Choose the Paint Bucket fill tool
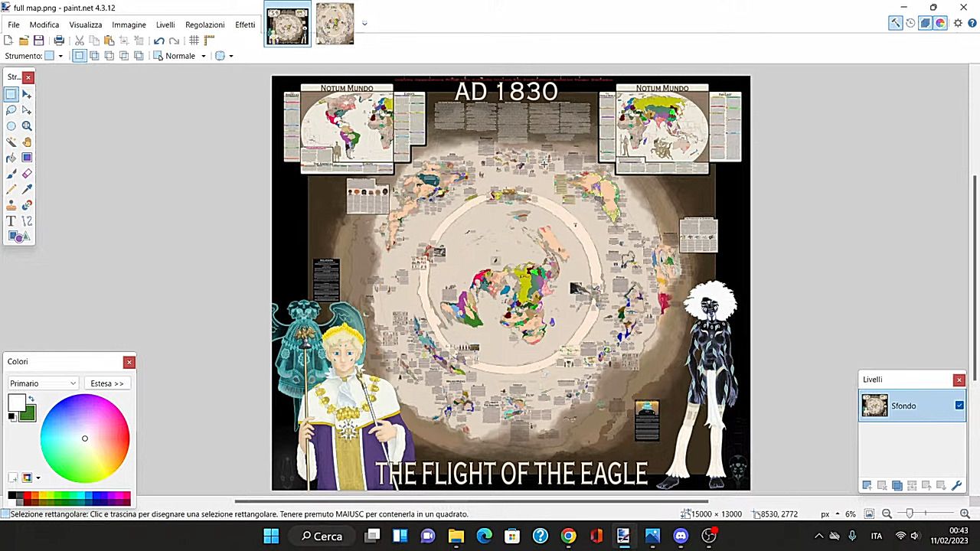The height and width of the screenshot is (551, 980). 11,158
